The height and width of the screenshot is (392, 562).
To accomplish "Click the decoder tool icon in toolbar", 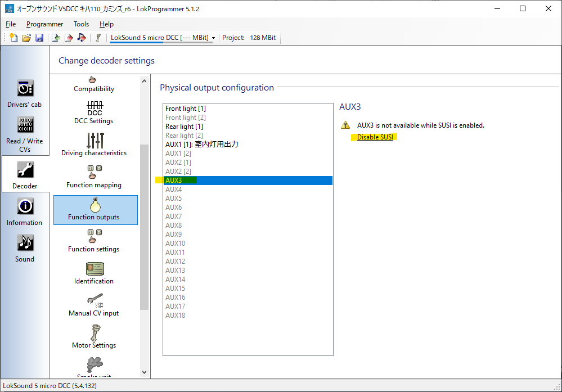I will coord(98,38).
